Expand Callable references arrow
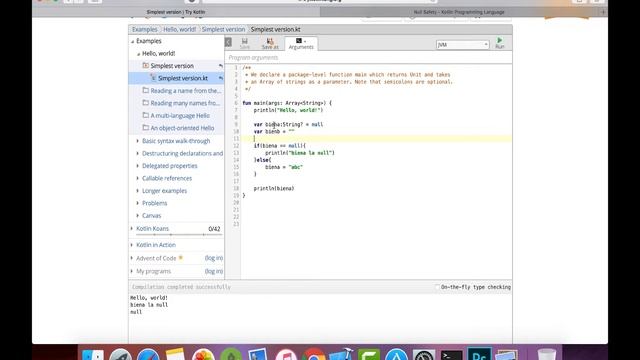The width and height of the screenshot is (640, 360). click(x=138, y=178)
